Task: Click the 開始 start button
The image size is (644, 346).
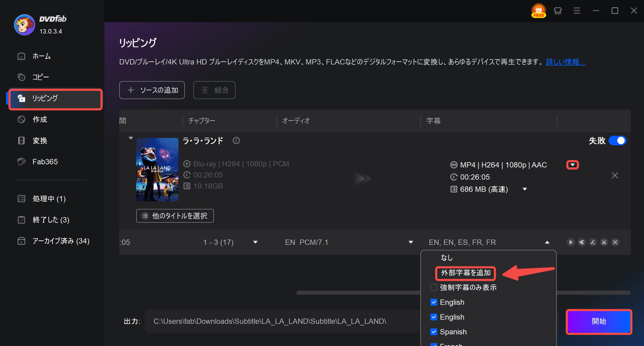Action: pyautogui.click(x=599, y=322)
